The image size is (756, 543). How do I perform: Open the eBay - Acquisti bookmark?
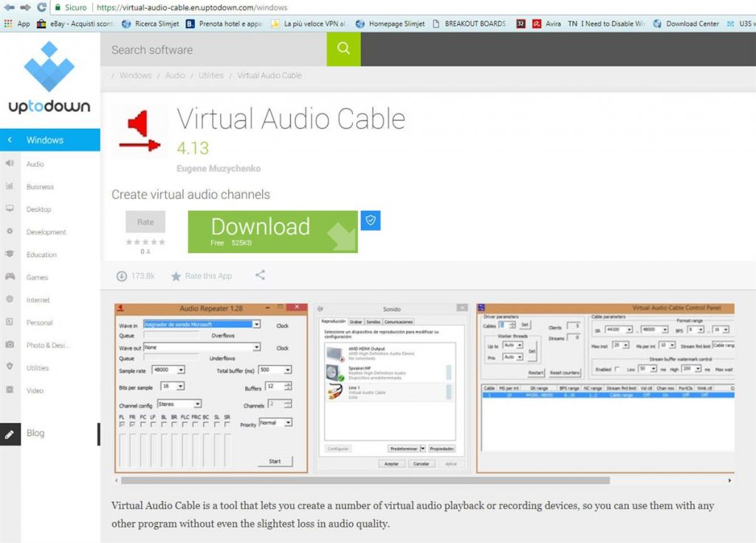pos(75,23)
